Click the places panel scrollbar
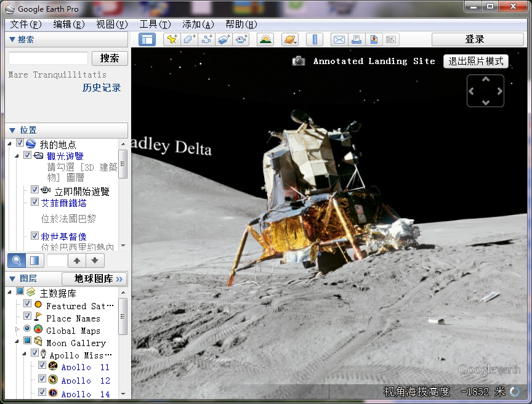The image size is (532, 404). point(123,164)
